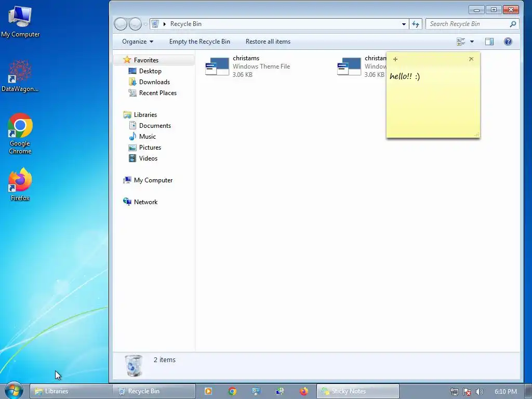
Task: Click the 6:10 PM clock
Action: click(506, 392)
